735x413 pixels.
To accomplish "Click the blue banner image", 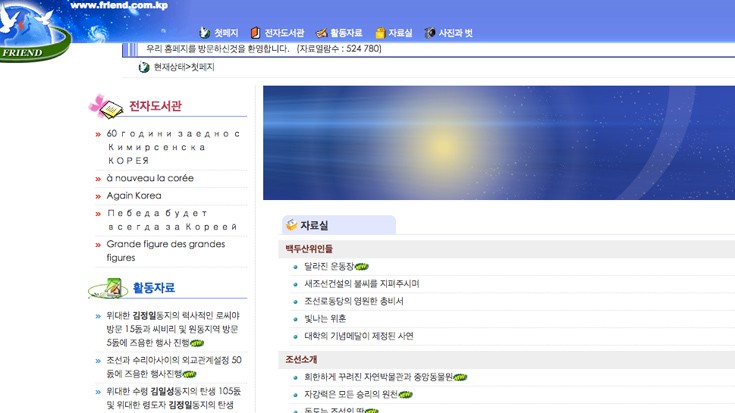I will 498,143.
